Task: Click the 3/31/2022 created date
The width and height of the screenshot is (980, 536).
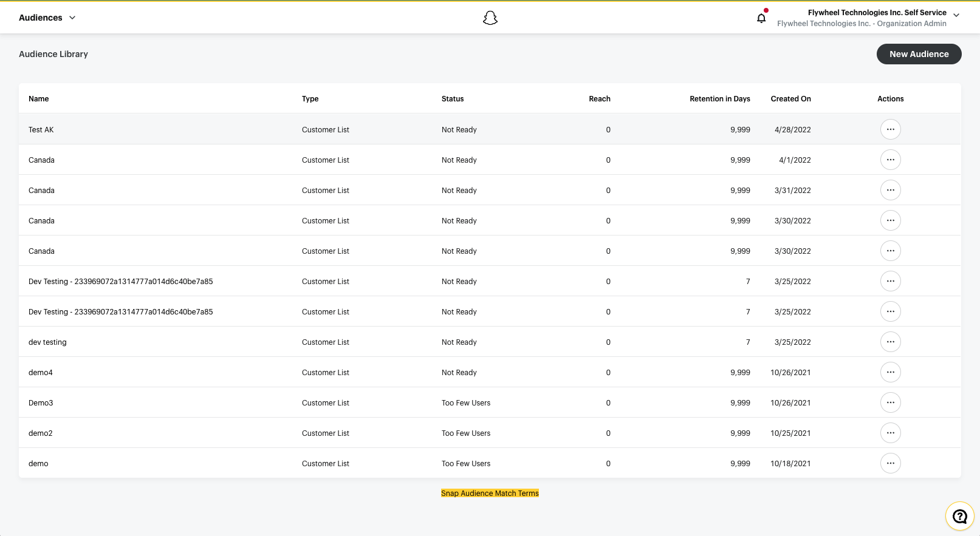Action: pos(793,191)
